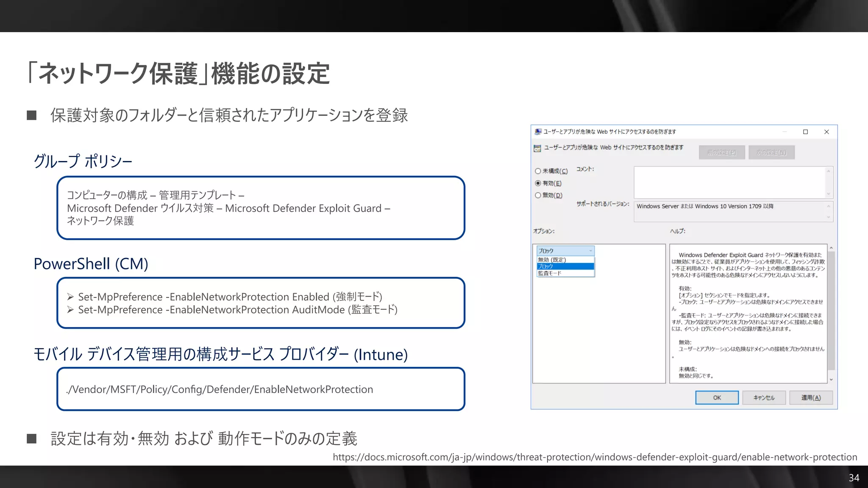Image resolution: width=868 pixels, height=488 pixels.
Task: Choose the highlighted ブロック list entry
Action: pos(565,266)
